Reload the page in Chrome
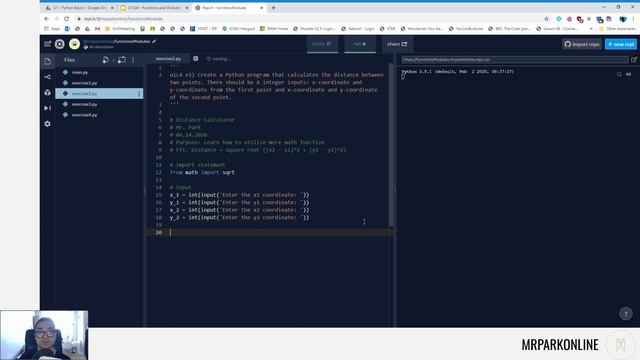Image resolution: width=640 pixels, height=360 pixels. [x=67, y=19]
